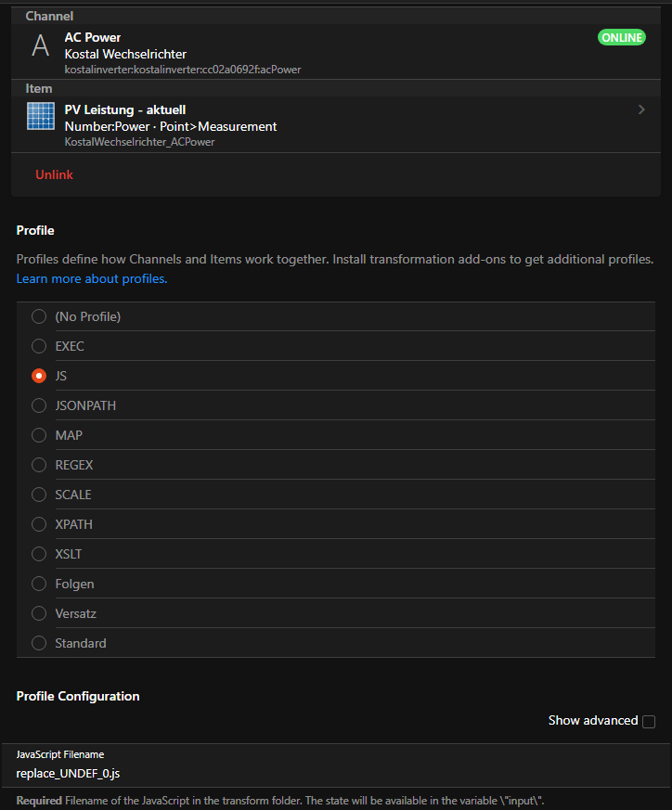Viewport: 672px width, 810px height.
Task: Choose the XPATH profile
Action: [39, 524]
